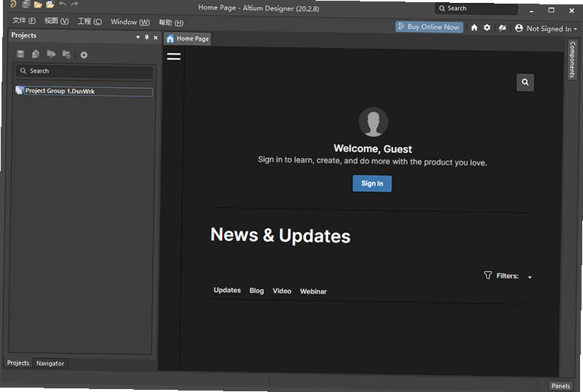Screen dimensions: 583x392
Task: Select the Updates news tab
Action: point(227,290)
